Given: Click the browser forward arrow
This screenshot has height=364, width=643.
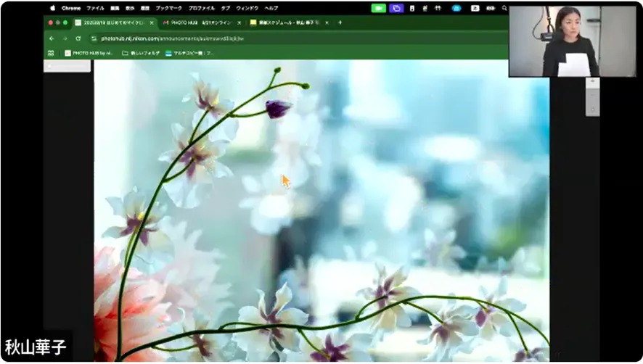Looking at the screenshot, I should coord(64,38).
